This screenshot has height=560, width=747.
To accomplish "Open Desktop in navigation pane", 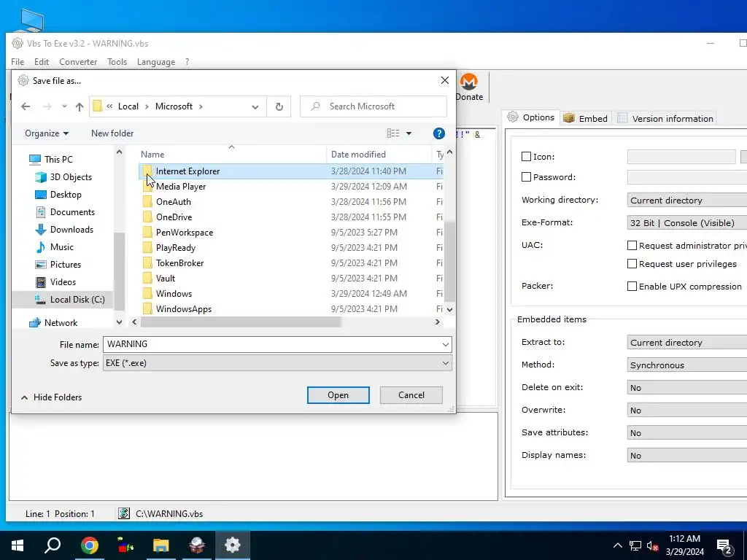I will (66, 195).
